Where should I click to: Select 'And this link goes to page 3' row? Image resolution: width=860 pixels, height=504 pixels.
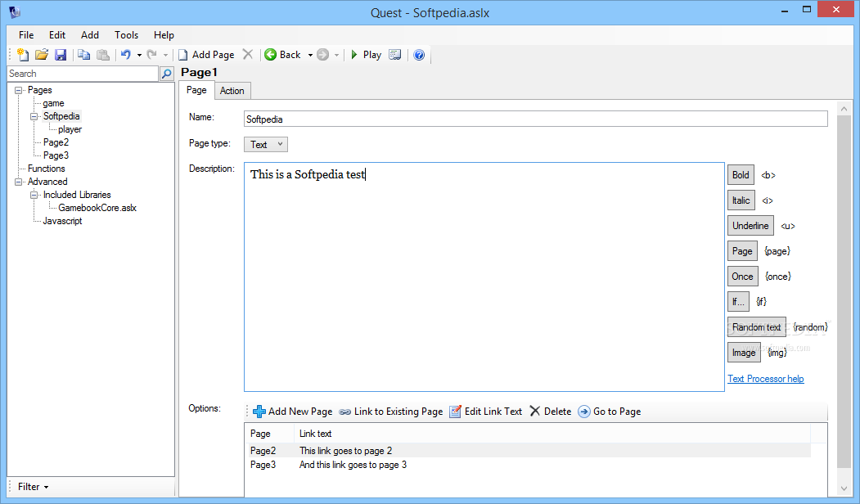click(x=529, y=465)
